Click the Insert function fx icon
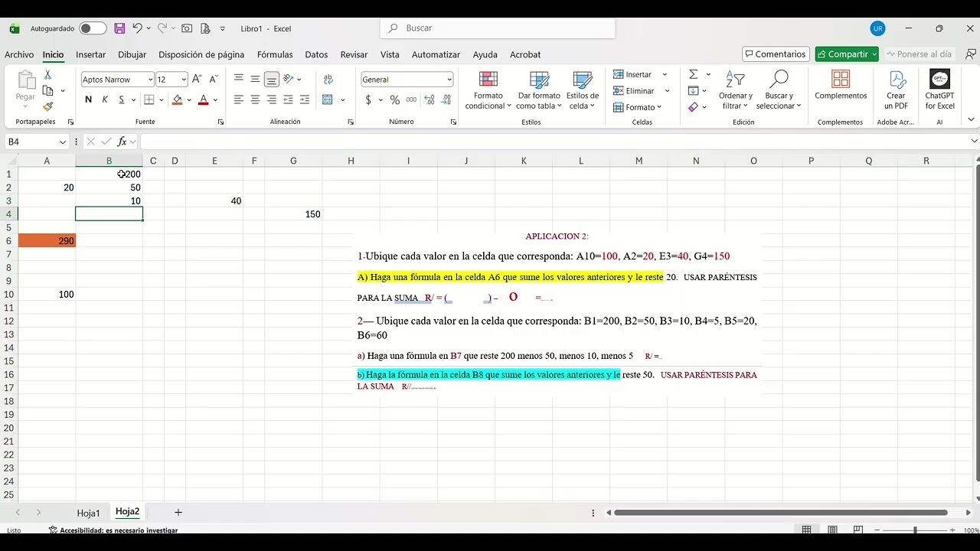The height and width of the screenshot is (551, 980). point(122,142)
